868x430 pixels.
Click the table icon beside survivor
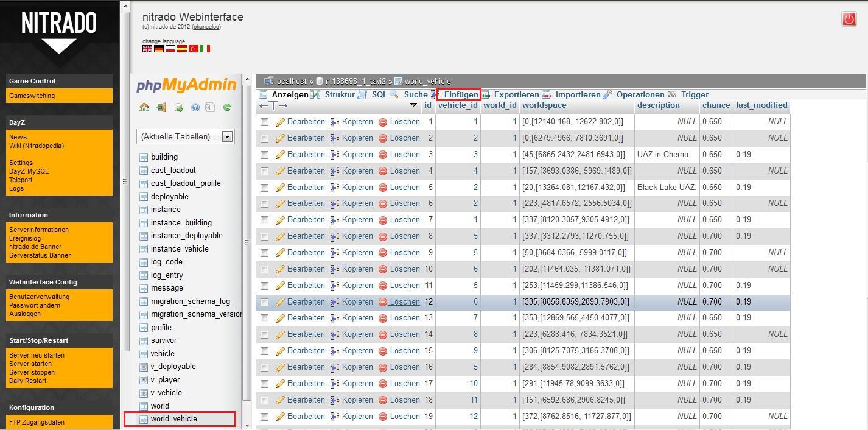[x=144, y=340]
